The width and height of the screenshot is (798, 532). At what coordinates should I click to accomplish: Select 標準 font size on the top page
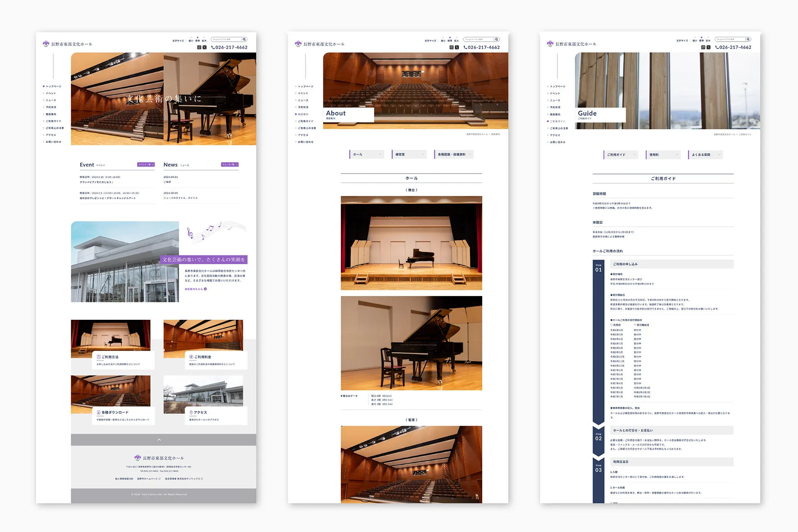(197, 41)
